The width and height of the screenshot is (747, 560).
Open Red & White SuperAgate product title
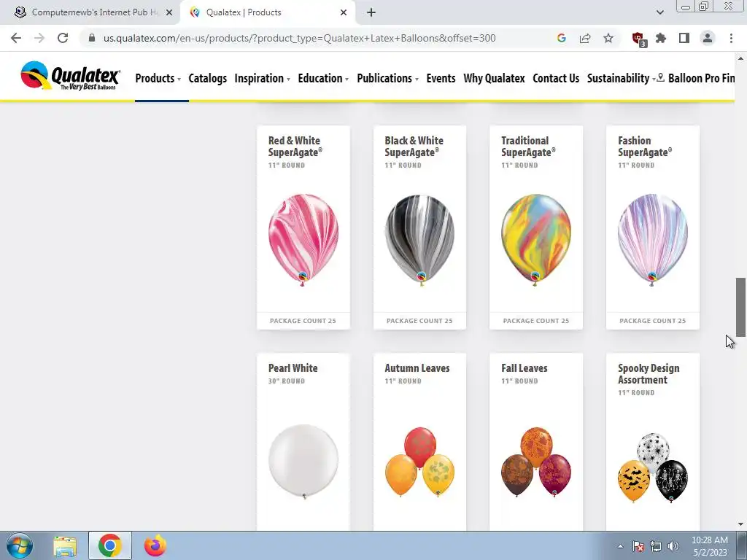pyautogui.click(x=295, y=146)
